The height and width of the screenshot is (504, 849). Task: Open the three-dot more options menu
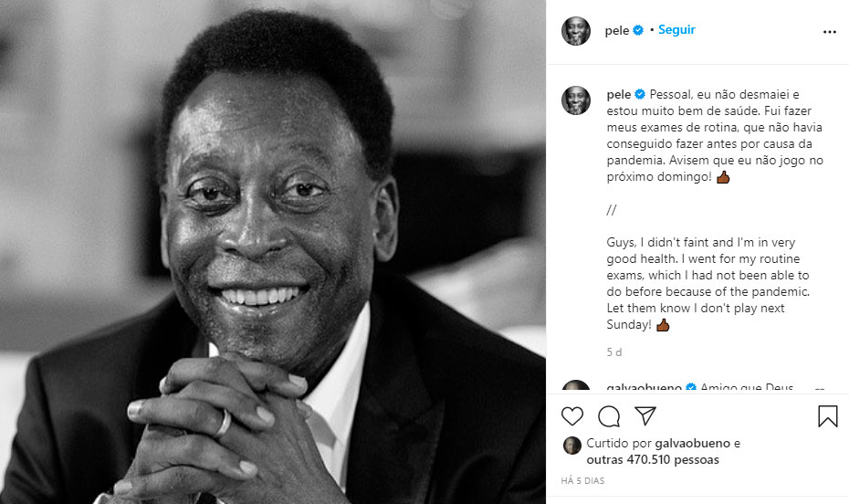829,31
